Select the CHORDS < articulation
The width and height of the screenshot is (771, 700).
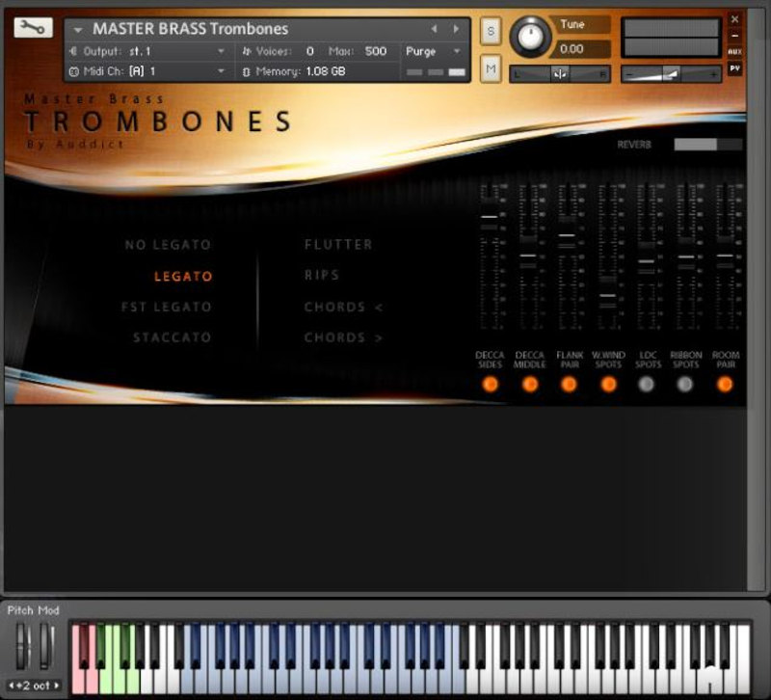tap(343, 307)
